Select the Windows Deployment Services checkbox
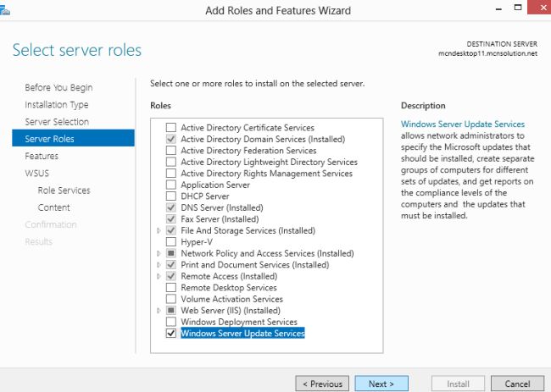Screen dimensions: 551x392 (171, 322)
